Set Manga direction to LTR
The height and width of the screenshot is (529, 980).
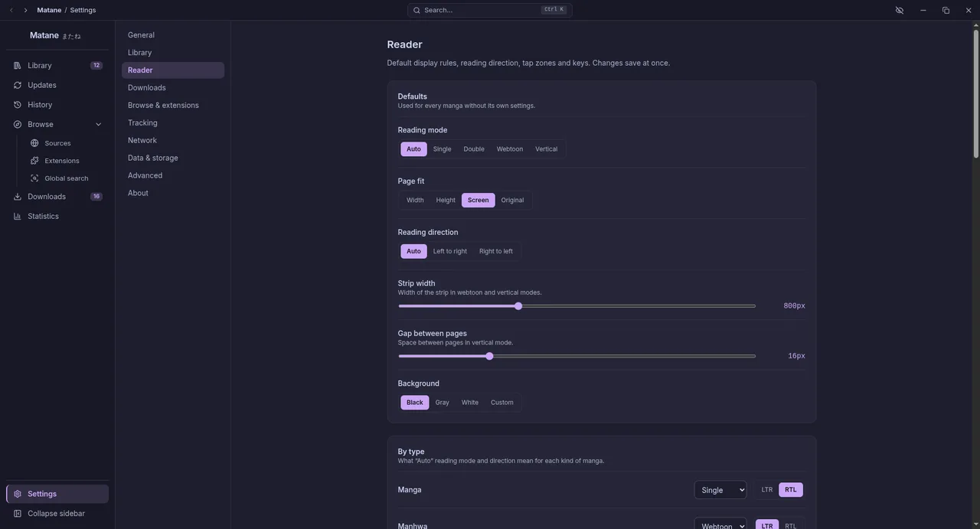tap(767, 490)
